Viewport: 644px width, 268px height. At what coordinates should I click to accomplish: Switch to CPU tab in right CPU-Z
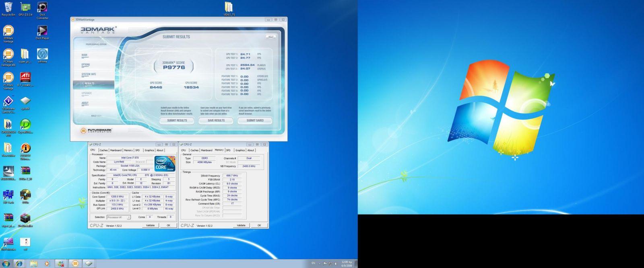(184, 150)
